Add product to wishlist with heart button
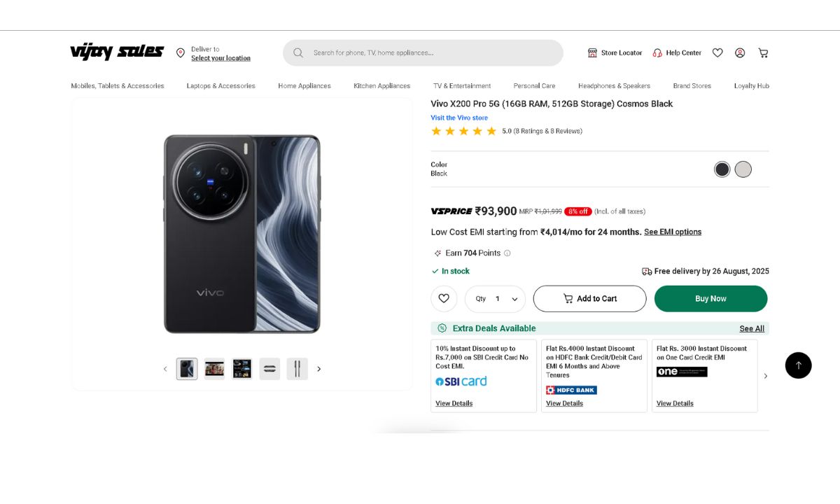The width and height of the screenshot is (840, 504). (x=444, y=299)
